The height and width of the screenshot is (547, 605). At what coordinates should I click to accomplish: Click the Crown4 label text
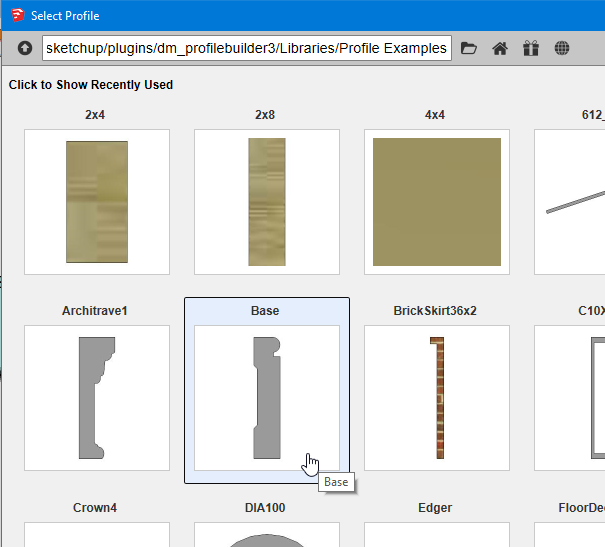(x=95, y=508)
